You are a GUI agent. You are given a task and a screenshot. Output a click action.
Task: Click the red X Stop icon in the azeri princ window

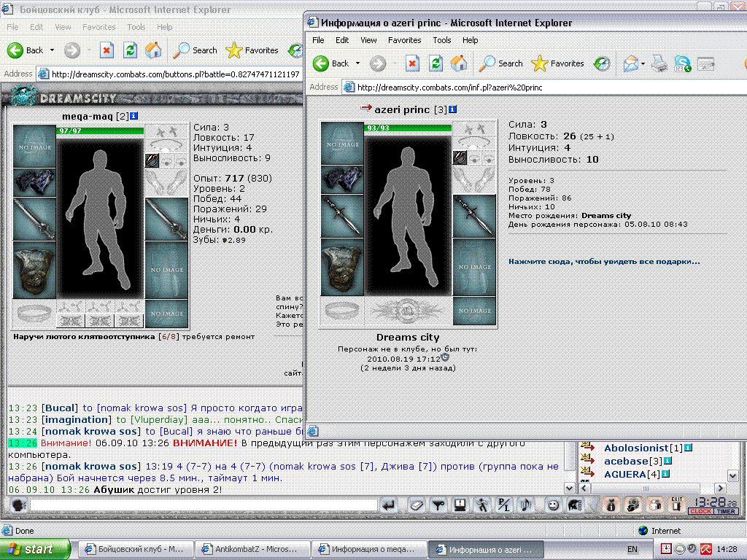coord(412,63)
